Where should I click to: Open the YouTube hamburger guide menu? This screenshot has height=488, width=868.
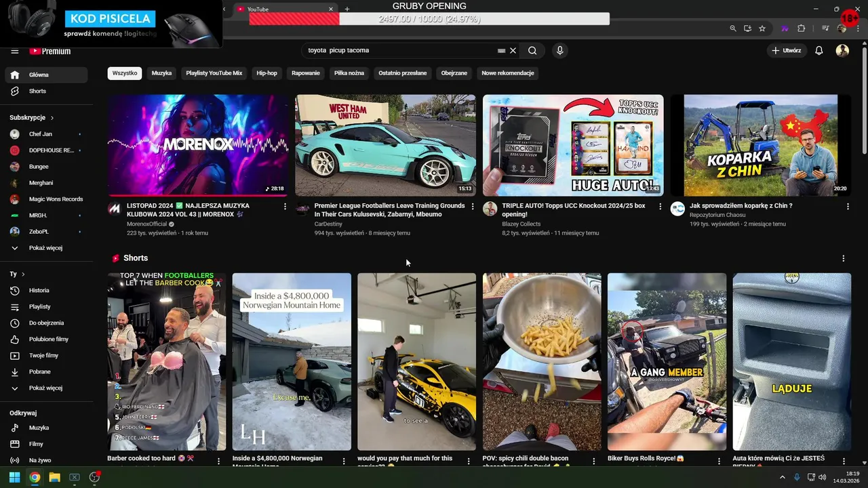15,51
